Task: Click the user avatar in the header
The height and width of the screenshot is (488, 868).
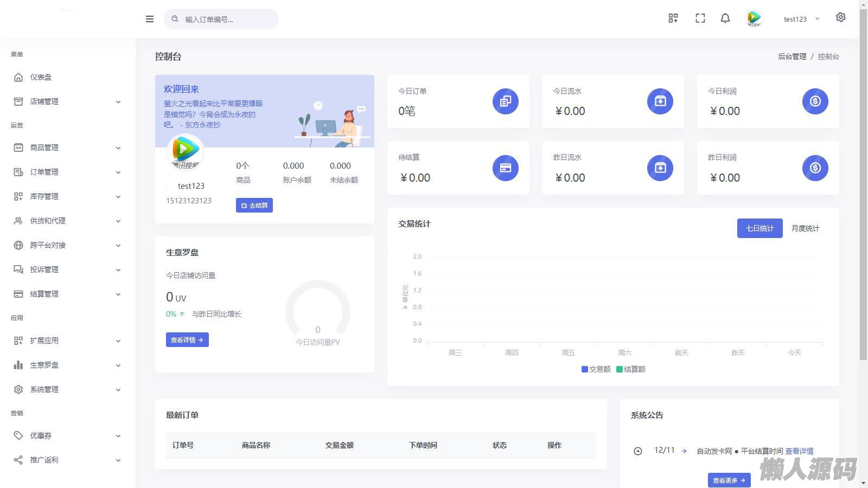Action: coord(754,18)
